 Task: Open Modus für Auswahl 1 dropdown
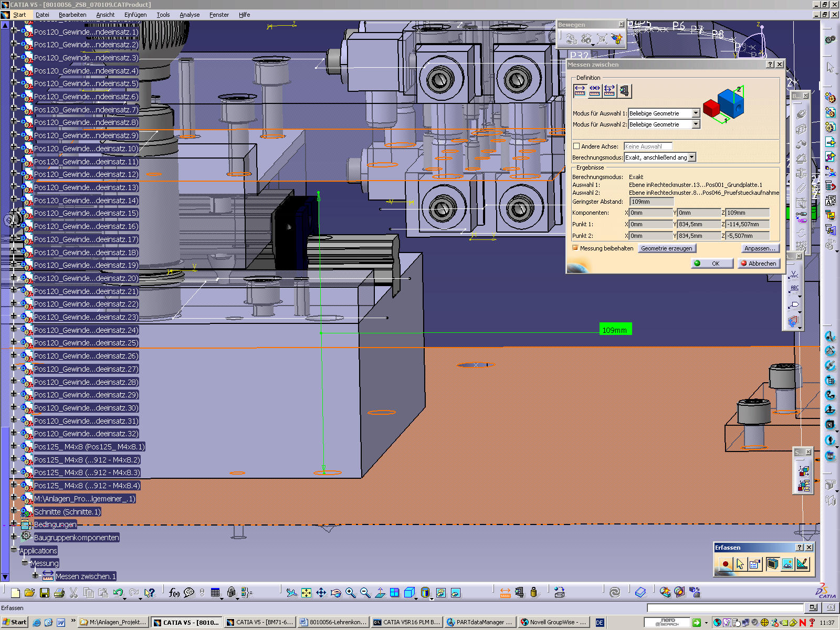click(696, 113)
